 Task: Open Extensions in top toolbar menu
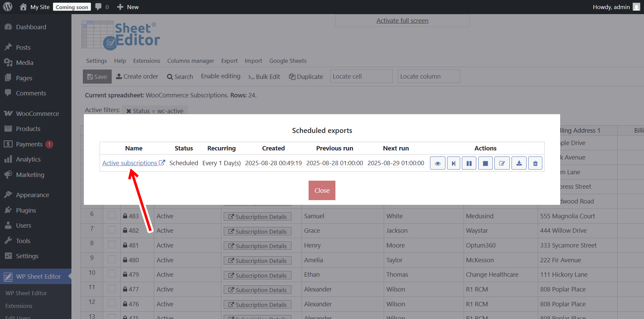point(147,61)
